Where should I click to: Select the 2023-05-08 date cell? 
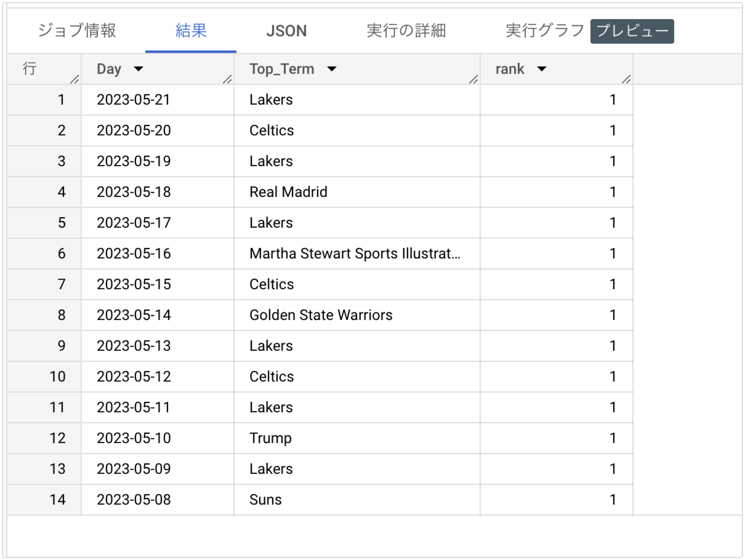(158, 500)
